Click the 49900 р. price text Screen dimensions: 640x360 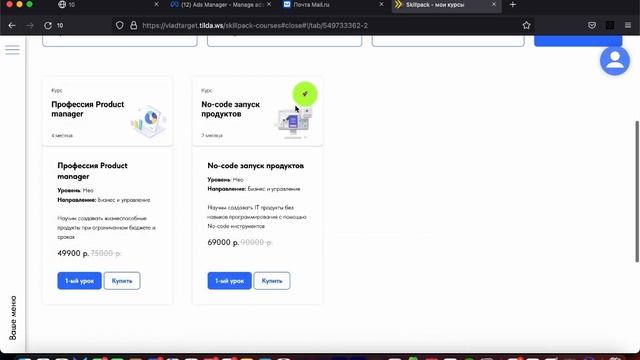73,253
